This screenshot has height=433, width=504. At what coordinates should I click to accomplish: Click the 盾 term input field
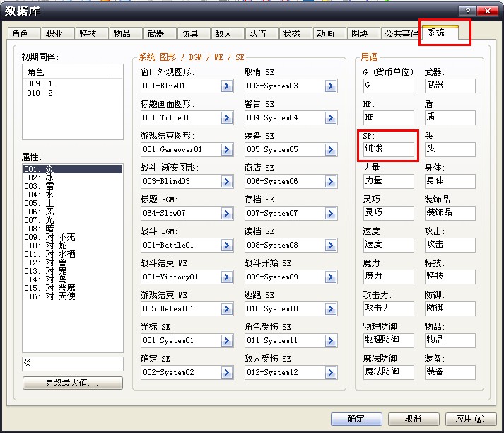pos(450,117)
